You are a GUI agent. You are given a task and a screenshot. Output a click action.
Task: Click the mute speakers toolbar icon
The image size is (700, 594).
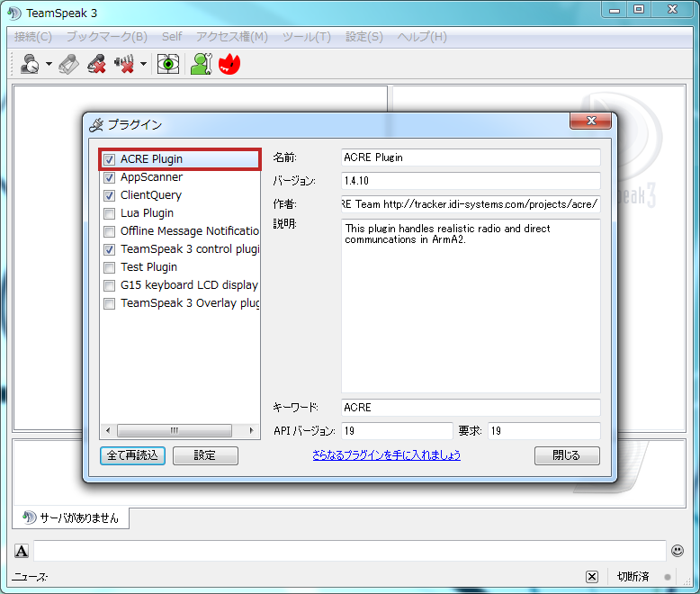124,64
